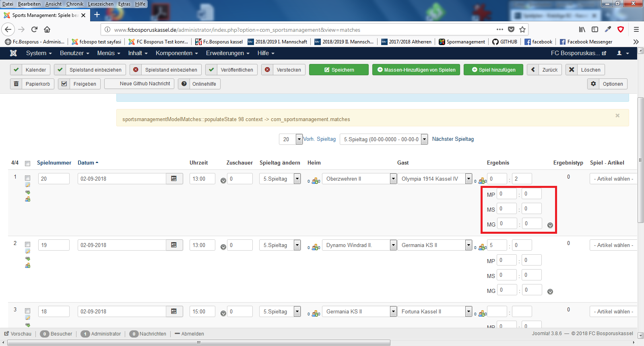The height and width of the screenshot is (346, 644).
Task: Click the browser reload icon
Action: (x=34, y=29)
